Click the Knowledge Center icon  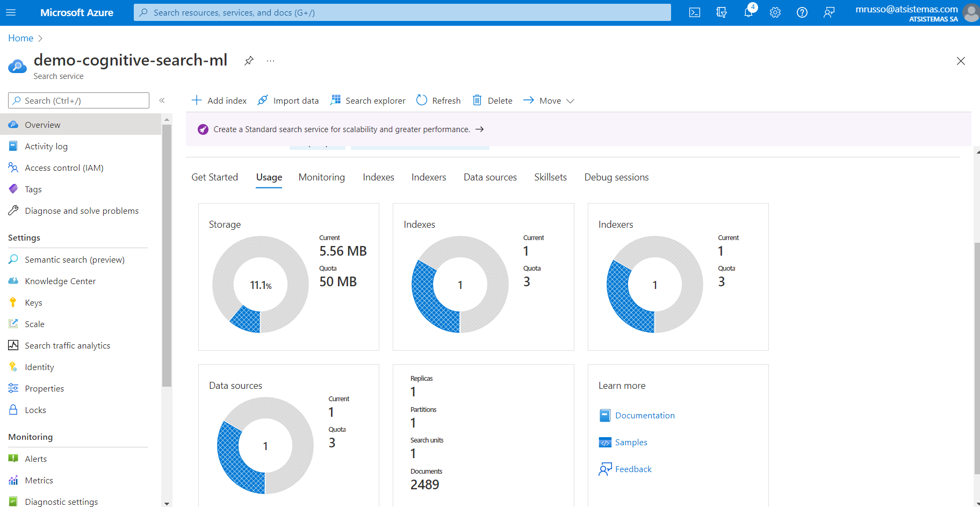coord(13,281)
